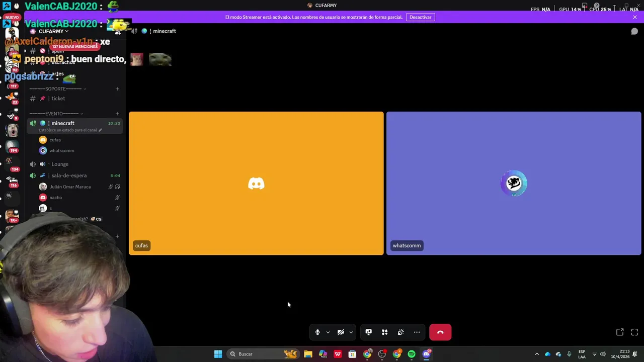The height and width of the screenshot is (362, 644).
Task: Turn on the camera in call controls
Action: coord(341,332)
